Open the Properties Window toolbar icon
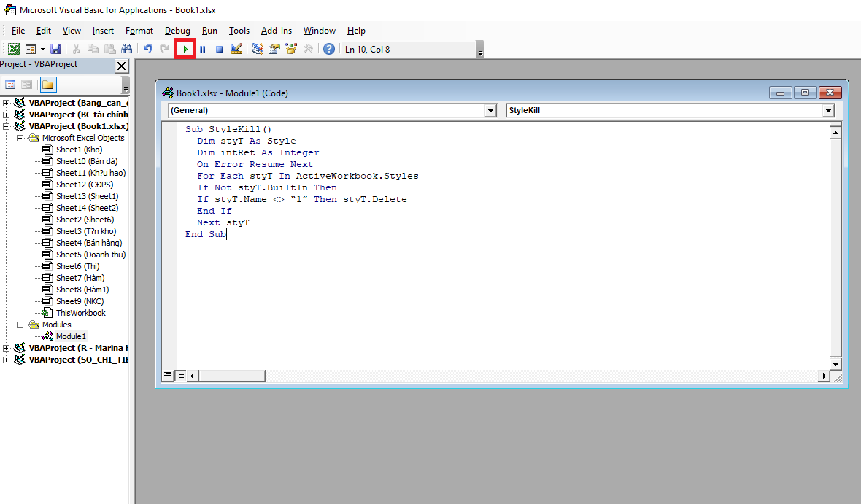 click(274, 49)
